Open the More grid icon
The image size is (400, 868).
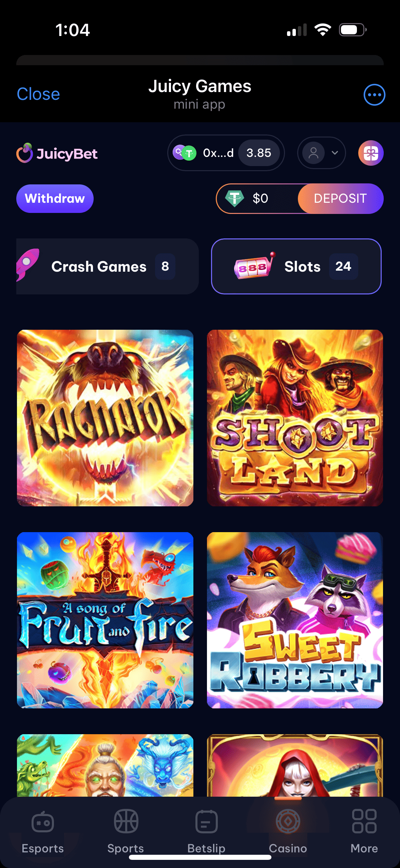364,821
